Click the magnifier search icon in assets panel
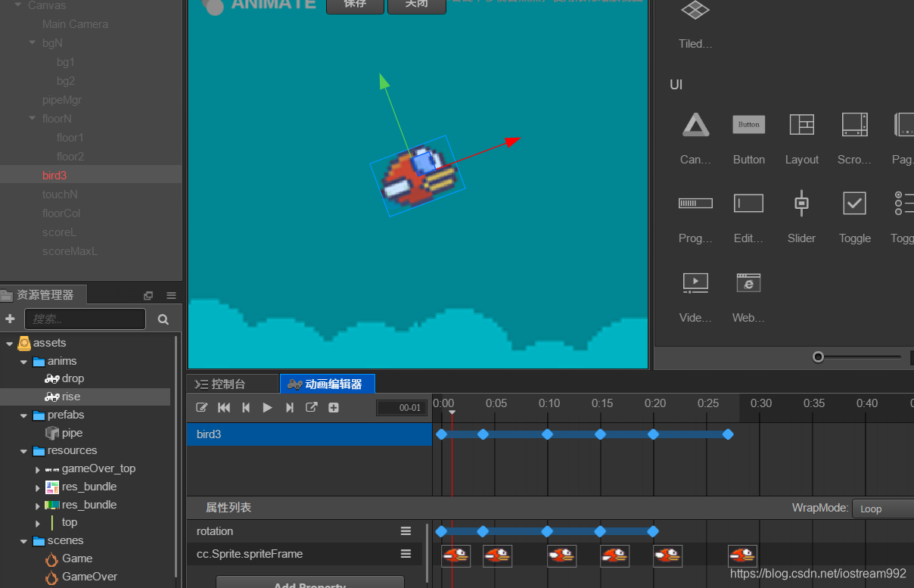914x588 pixels. click(x=163, y=319)
